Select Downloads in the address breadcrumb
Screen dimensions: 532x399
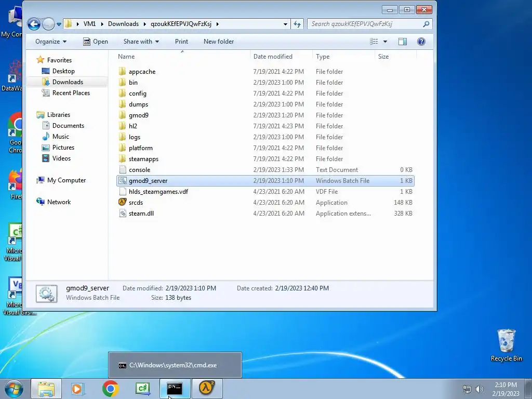123,24
